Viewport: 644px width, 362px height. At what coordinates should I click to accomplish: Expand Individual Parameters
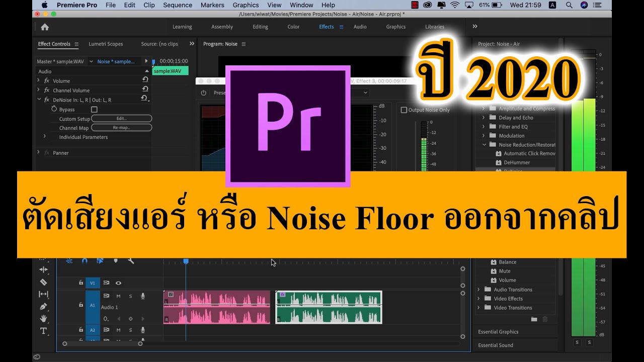[45, 136]
